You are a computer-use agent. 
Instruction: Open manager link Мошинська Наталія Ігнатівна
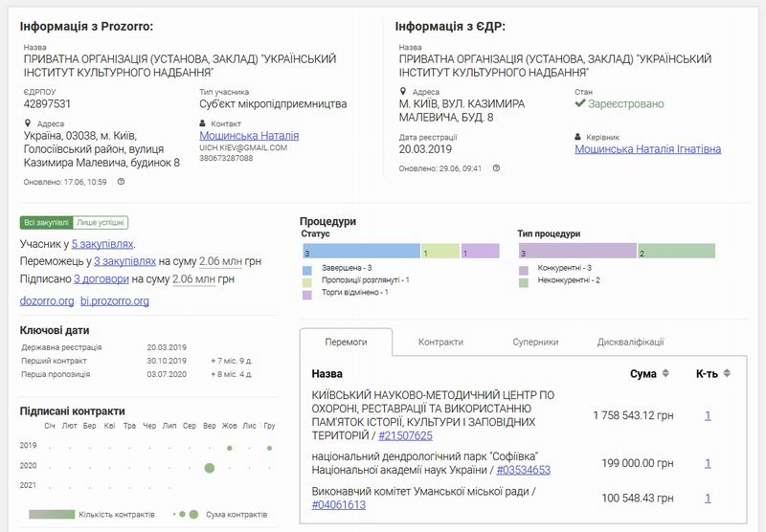click(x=648, y=149)
